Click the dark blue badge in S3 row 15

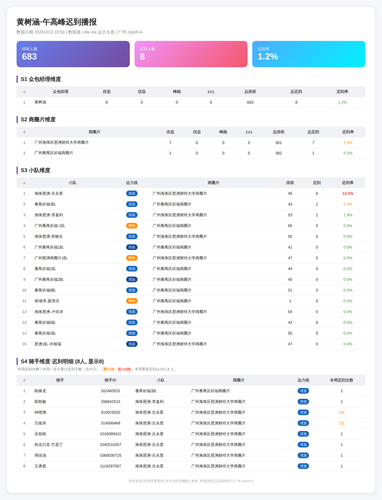[132, 344]
